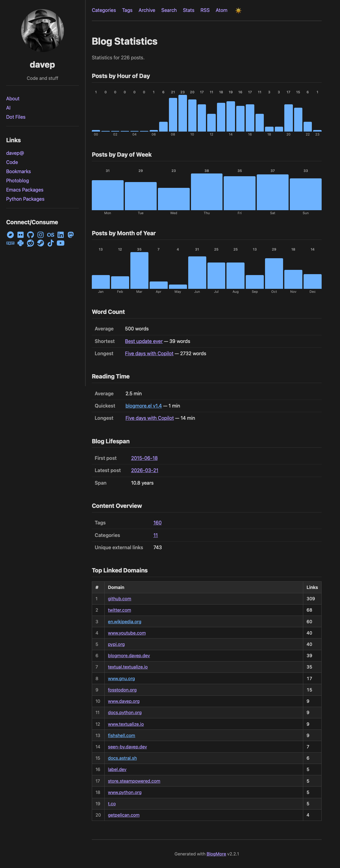Visit github.com in Top Linked Domains
340x868 pixels.
point(119,599)
